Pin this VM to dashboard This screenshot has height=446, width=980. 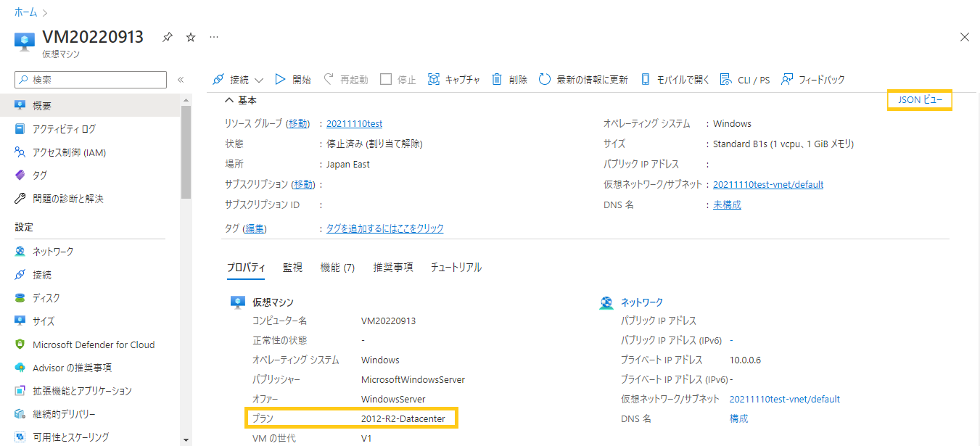point(167,37)
